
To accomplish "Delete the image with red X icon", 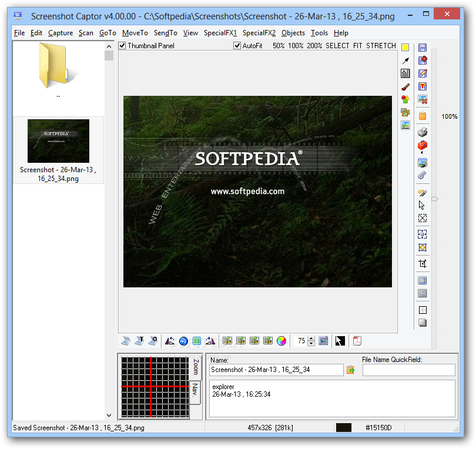I will tap(423, 99).
